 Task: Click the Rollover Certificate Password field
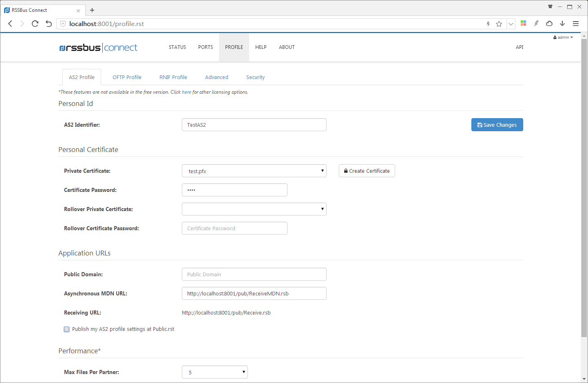pyautogui.click(x=234, y=228)
